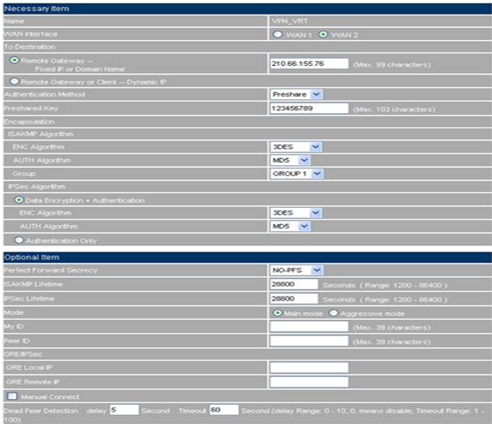This screenshot has width=492, height=424.
Task: Select Aggressive mode radio button
Action: tap(333, 313)
